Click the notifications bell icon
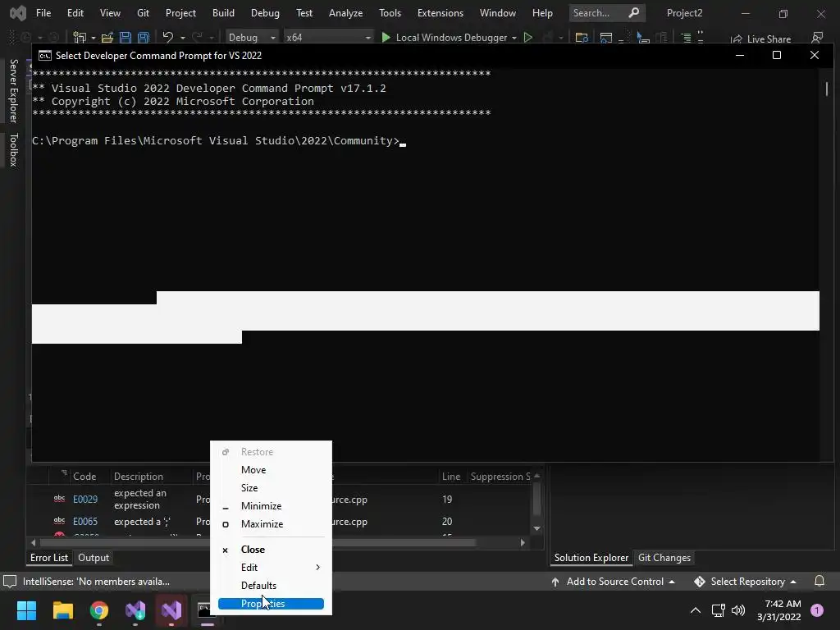840x630 pixels. (819, 582)
